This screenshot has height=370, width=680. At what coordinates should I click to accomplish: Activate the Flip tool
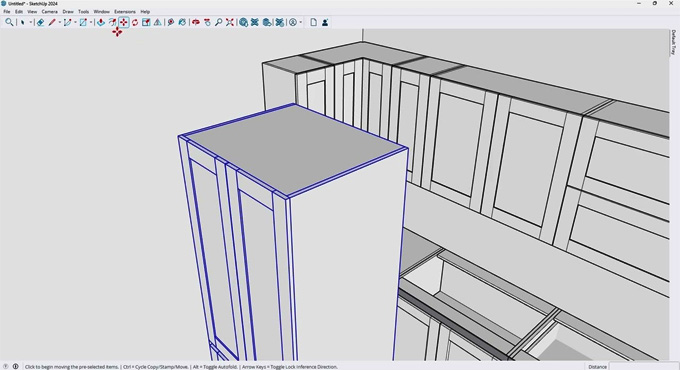tap(157, 22)
